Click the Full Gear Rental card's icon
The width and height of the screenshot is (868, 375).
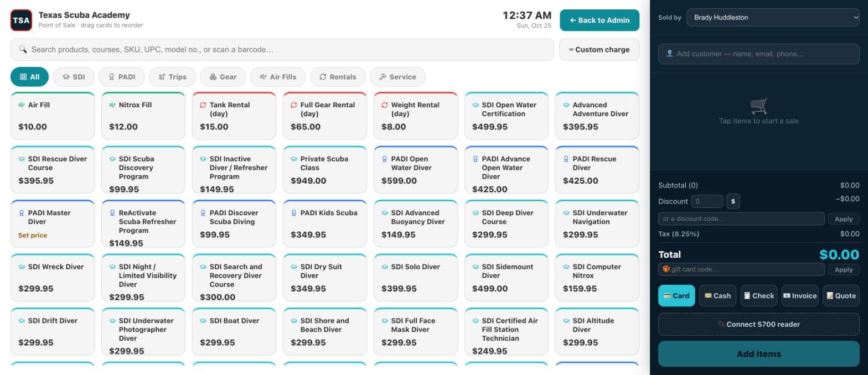[294, 105]
